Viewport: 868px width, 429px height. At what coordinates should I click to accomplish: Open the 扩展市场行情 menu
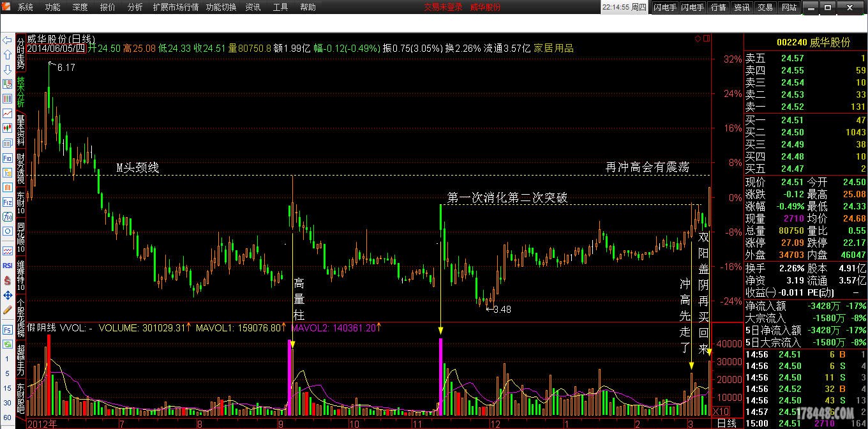click(x=176, y=8)
